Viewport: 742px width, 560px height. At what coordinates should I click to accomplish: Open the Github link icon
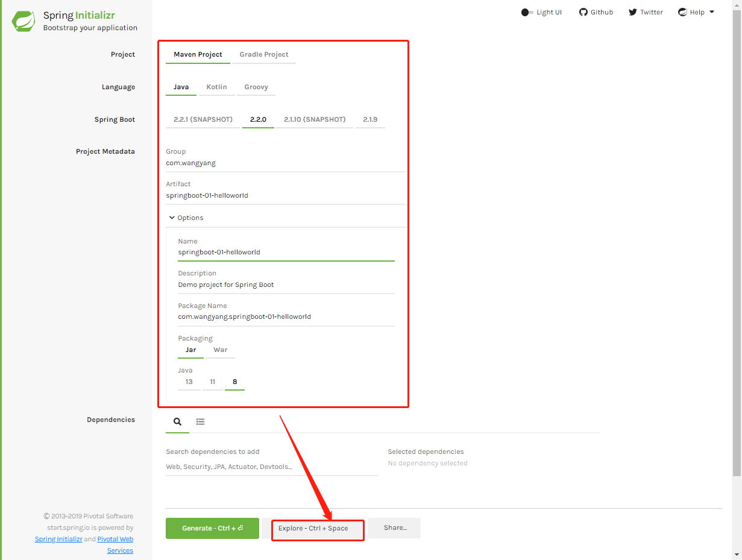(x=583, y=12)
